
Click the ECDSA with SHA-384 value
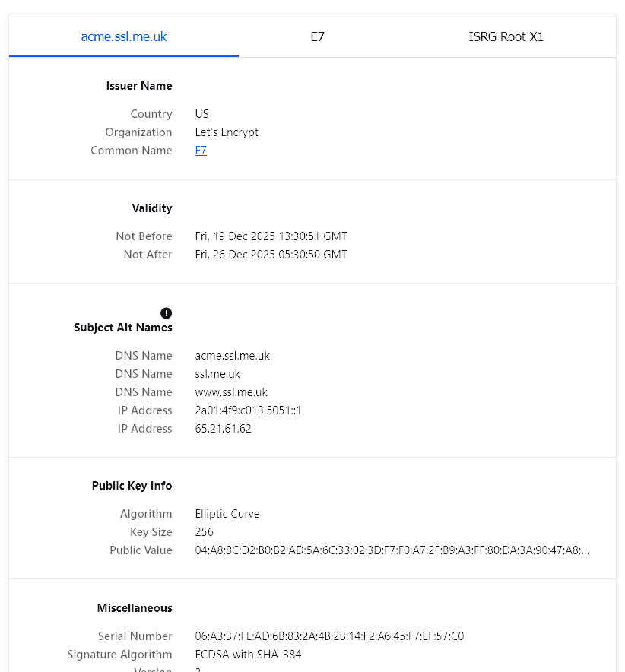tap(248, 655)
